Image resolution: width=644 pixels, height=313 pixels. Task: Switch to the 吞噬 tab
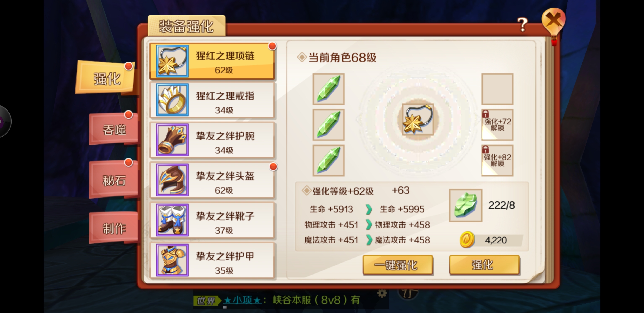tap(114, 129)
